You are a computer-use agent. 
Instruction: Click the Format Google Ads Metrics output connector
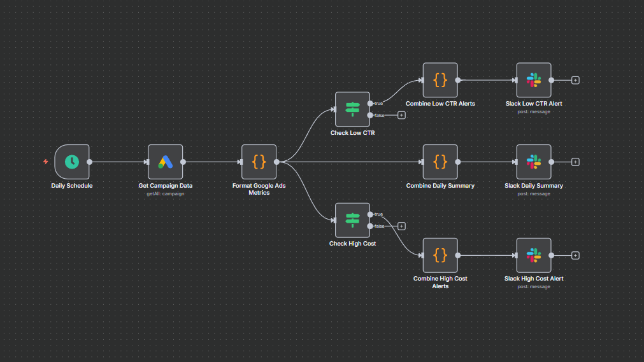[x=276, y=162]
